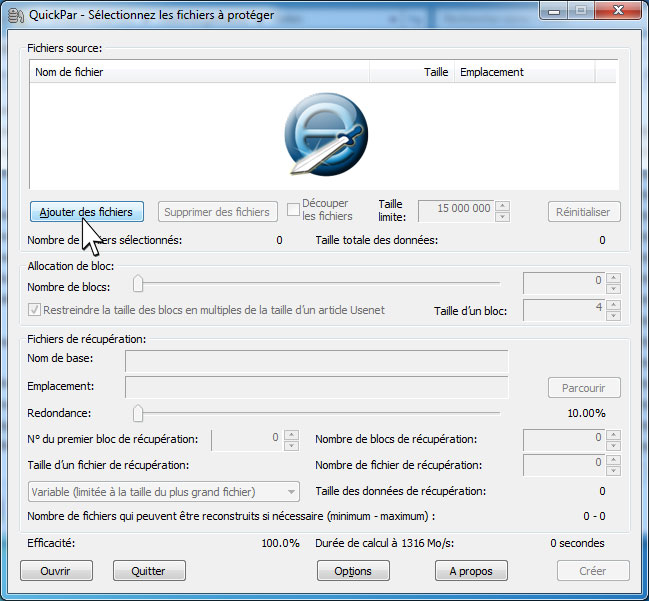649x601 pixels.
Task: Click the Parcourir button
Action: tap(584, 388)
